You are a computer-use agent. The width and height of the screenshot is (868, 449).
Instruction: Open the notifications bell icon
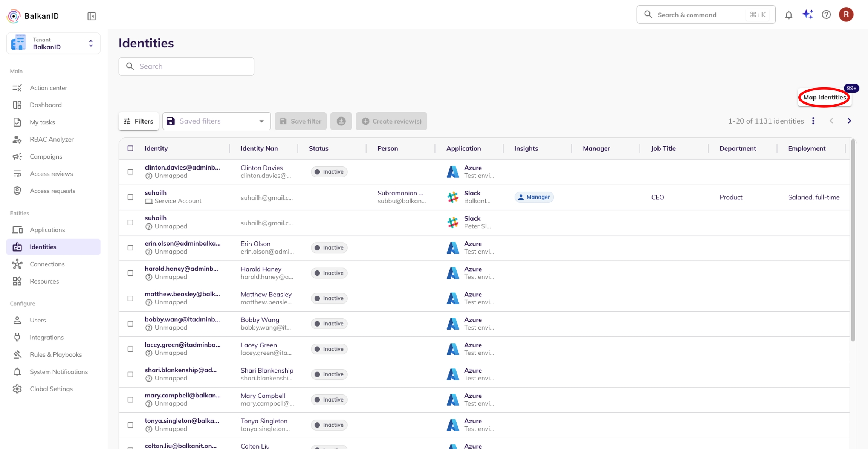tap(789, 15)
